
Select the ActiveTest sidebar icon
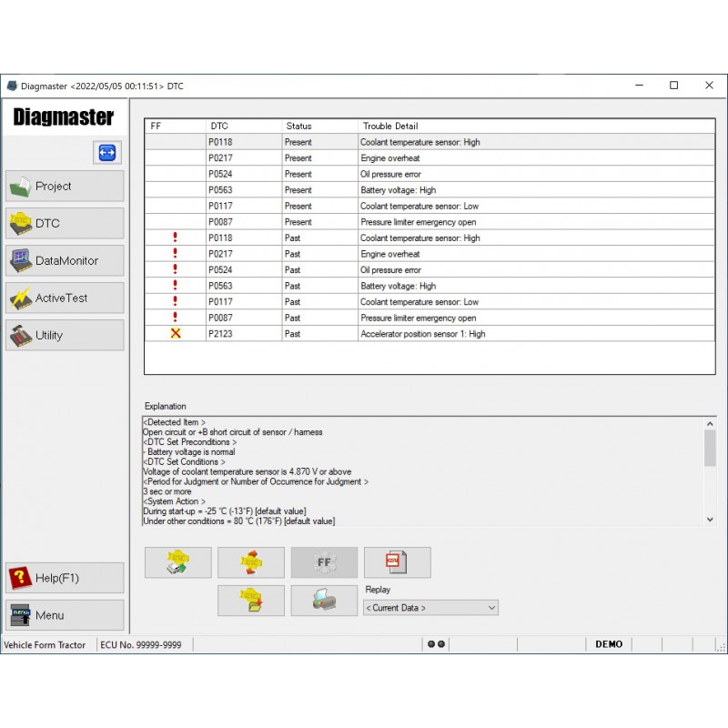click(64, 298)
